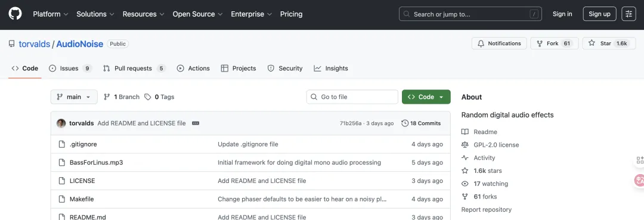The height and width of the screenshot is (220, 644).
Task: Click the file icon beside LICENSE
Action: click(62, 181)
